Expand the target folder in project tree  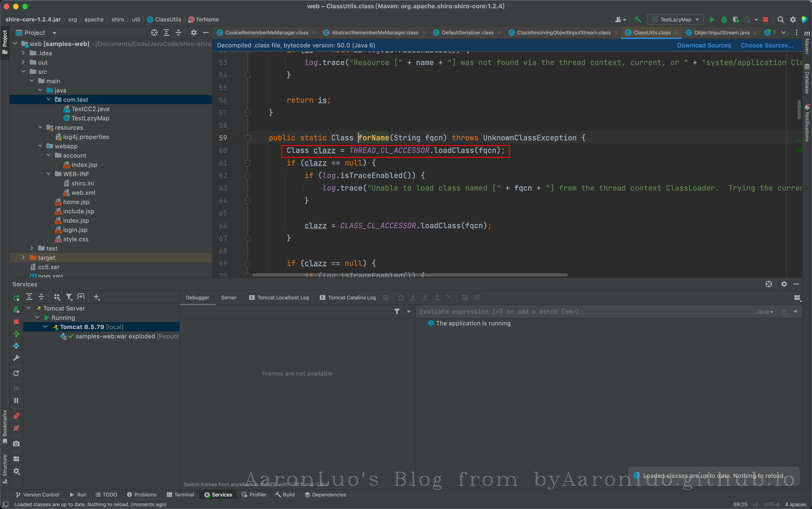click(x=23, y=258)
